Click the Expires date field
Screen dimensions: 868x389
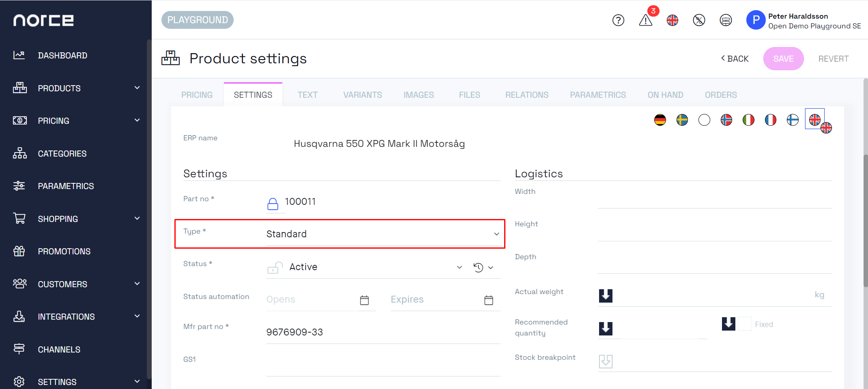[x=436, y=300]
